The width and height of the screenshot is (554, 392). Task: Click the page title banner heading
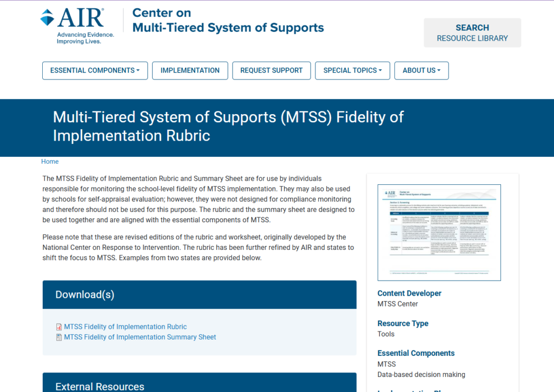tap(228, 126)
